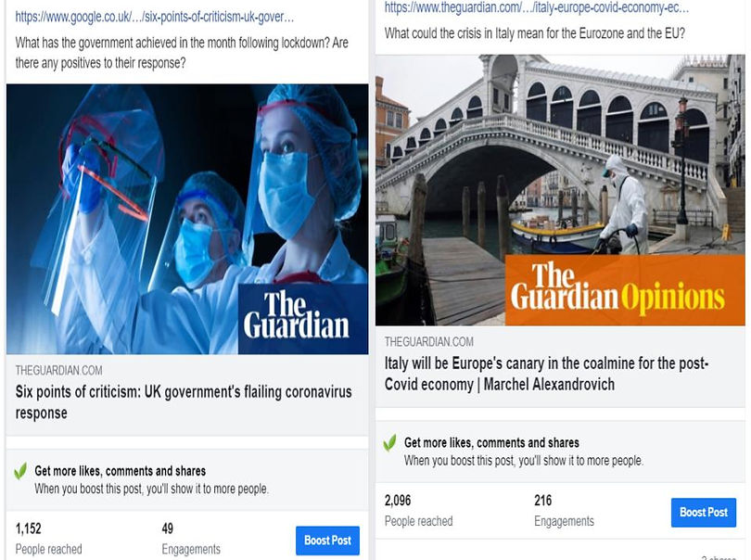751x560 pixels.
Task: View 216 Engagements stat
Action: click(x=564, y=510)
